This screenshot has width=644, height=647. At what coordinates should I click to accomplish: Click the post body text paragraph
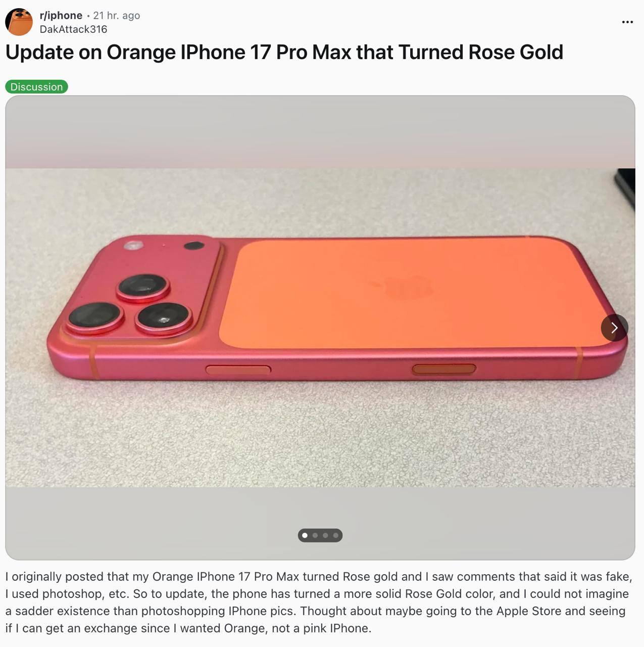click(x=319, y=603)
